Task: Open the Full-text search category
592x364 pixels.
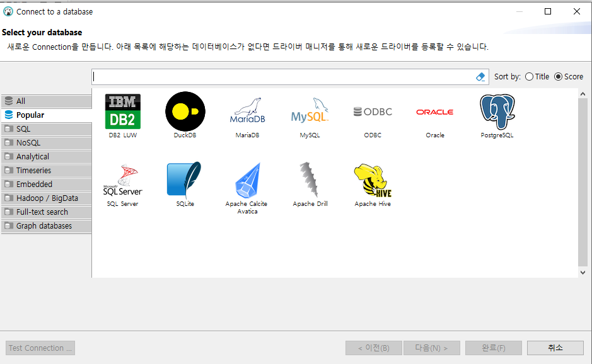Action: (x=47, y=212)
